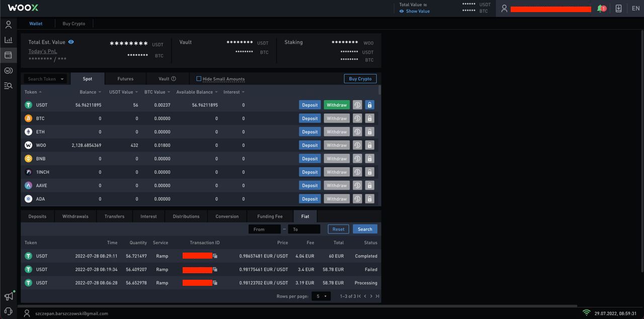Copy transaction ID of Completed row
This screenshot has height=319, width=644.
click(x=215, y=256)
